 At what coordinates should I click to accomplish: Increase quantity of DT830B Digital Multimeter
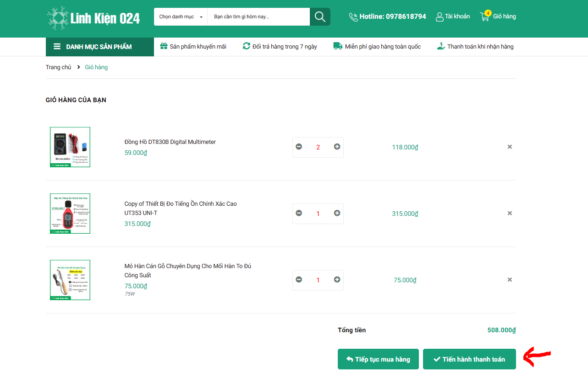point(337,147)
